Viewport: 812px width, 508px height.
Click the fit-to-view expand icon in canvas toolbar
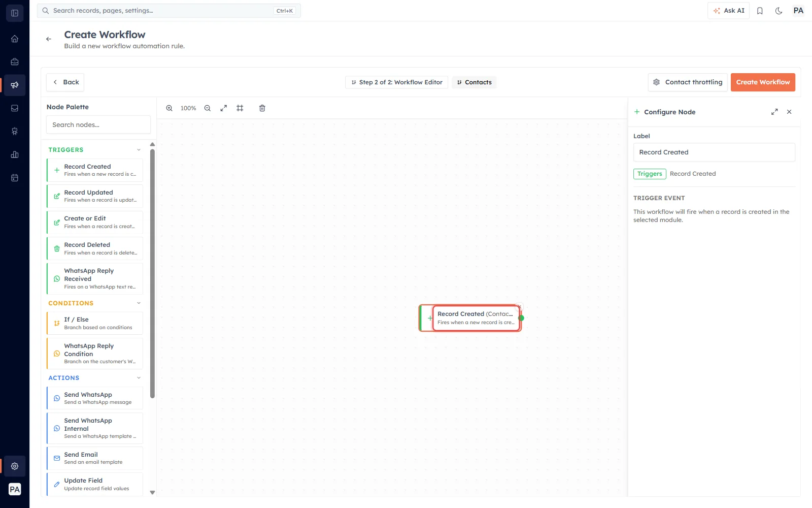pyautogui.click(x=224, y=108)
